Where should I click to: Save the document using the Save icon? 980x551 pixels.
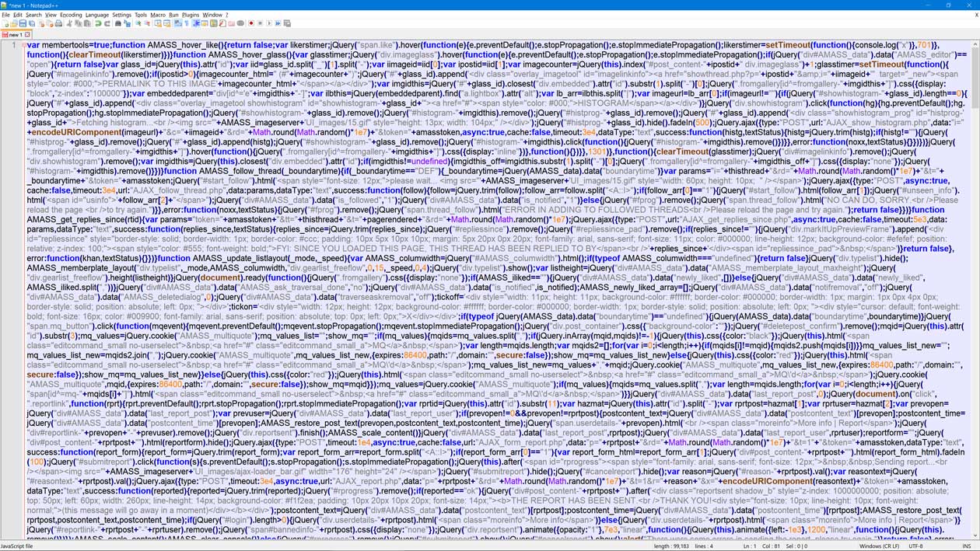coord(23,23)
